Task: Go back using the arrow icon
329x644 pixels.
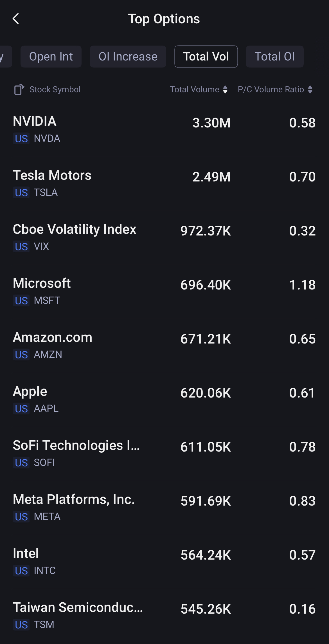Action: coord(16,19)
